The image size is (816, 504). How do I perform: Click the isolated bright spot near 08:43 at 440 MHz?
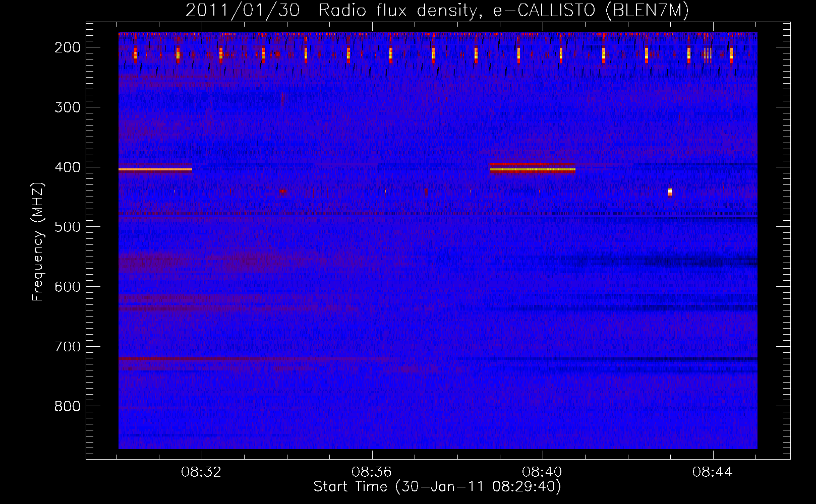point(670,192)
